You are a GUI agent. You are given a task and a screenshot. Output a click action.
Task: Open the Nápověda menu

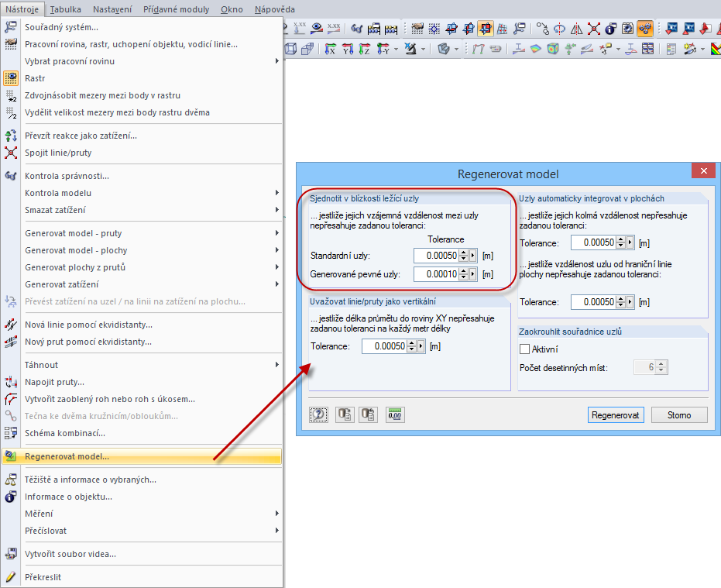click(275, 9)
